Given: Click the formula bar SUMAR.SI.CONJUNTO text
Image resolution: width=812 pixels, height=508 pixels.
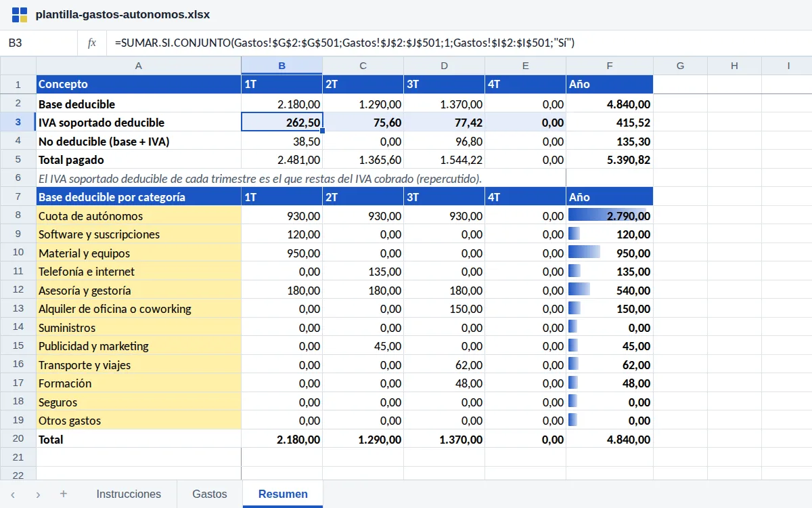Looking at the screenshot, I should [344, 43].
